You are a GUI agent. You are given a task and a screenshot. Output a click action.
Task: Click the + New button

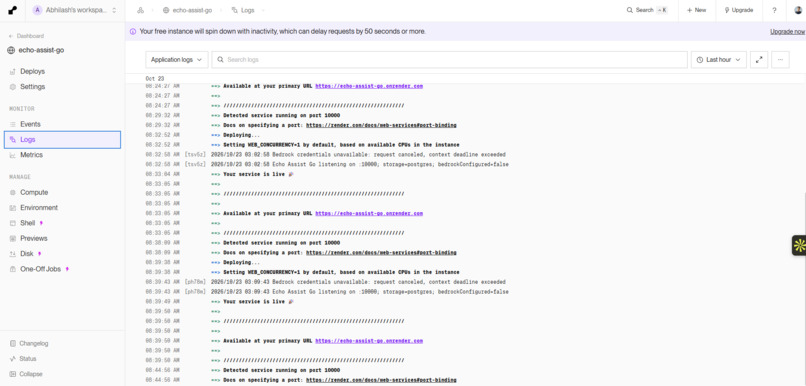697,10
